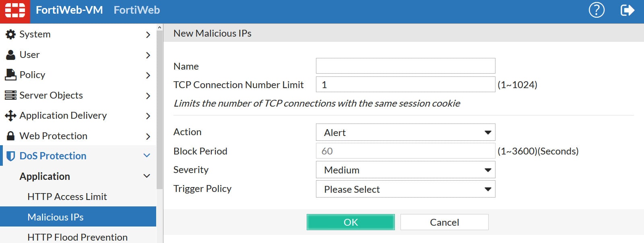The image size is (644, 243).
Task: Click the Policy printer icon
Action: (10, 75)
